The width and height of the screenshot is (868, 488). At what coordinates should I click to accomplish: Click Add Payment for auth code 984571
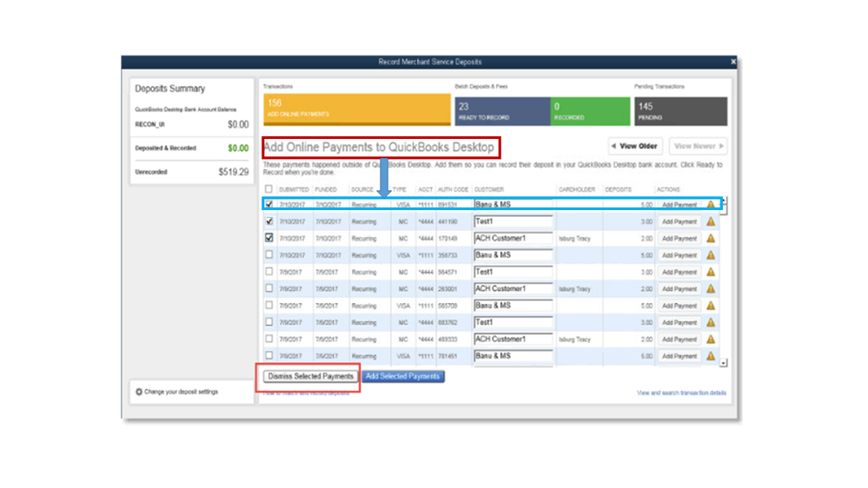(x=679, y=272)
